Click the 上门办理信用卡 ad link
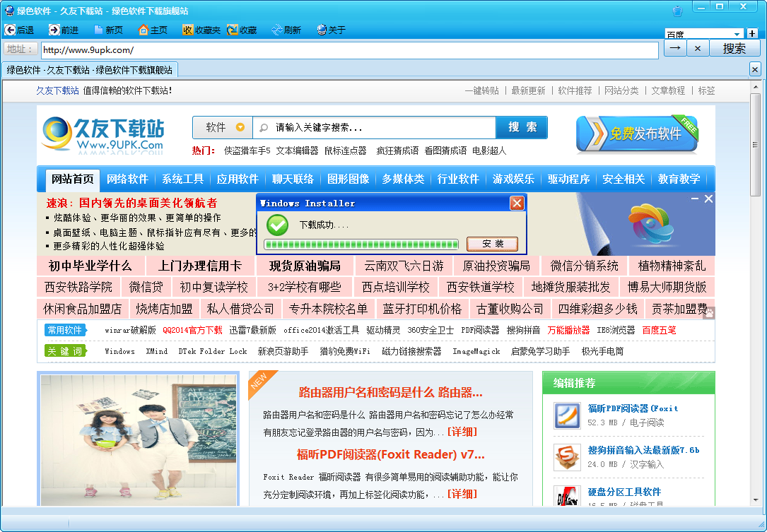Viewport: 767px width, 532px height. point(199,266)
